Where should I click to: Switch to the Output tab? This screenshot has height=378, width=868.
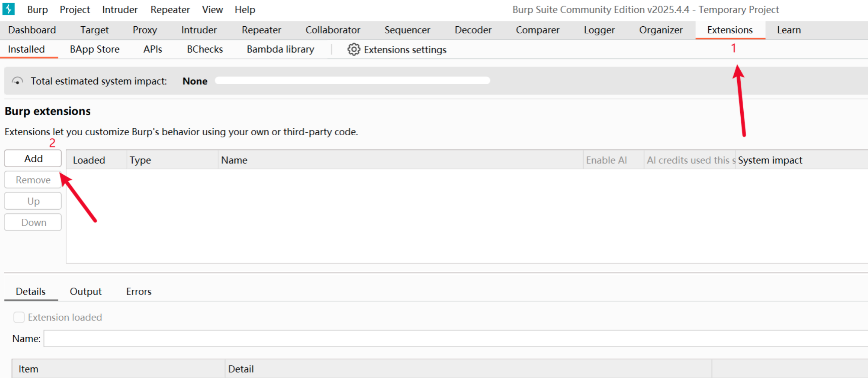[86, 291]
